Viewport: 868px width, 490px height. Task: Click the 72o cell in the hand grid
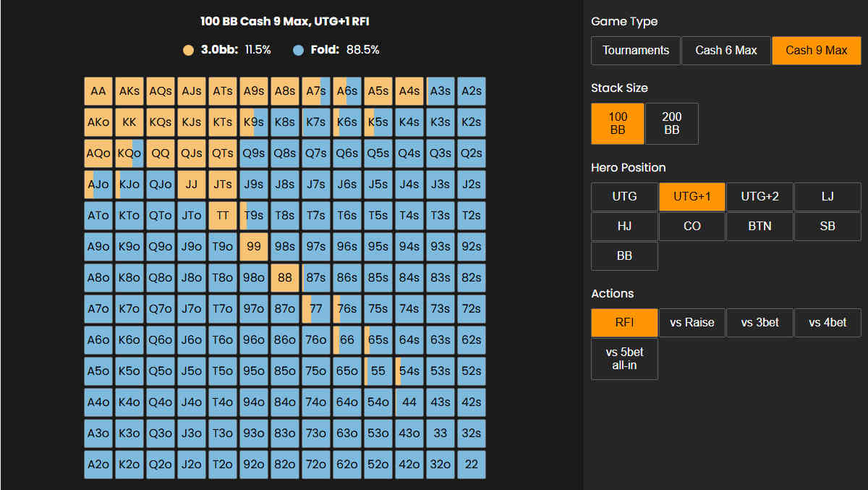click(315, 464)
